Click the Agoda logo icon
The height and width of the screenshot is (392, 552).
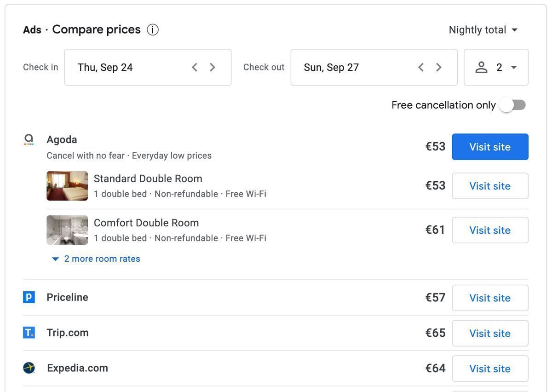coord(29,140)
